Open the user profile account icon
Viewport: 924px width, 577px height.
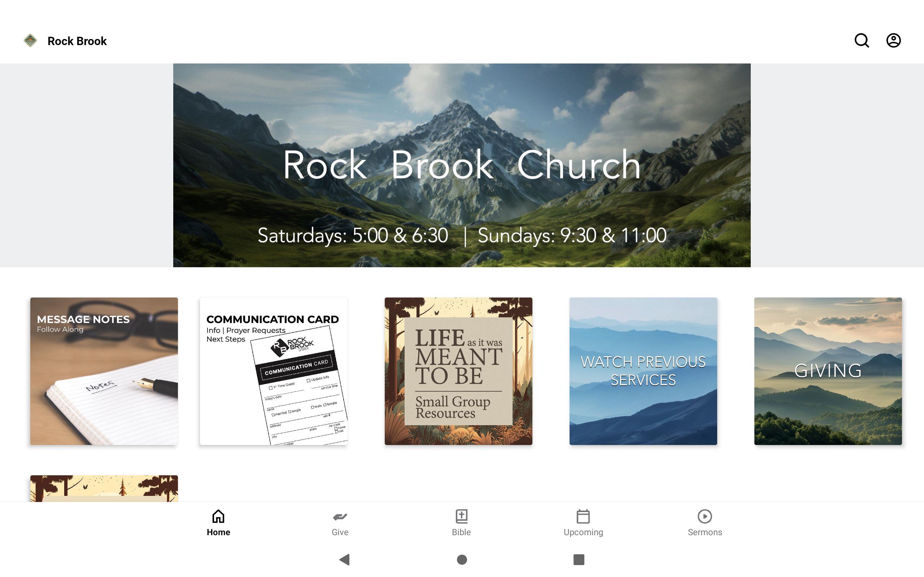click(x=893, y=40)
